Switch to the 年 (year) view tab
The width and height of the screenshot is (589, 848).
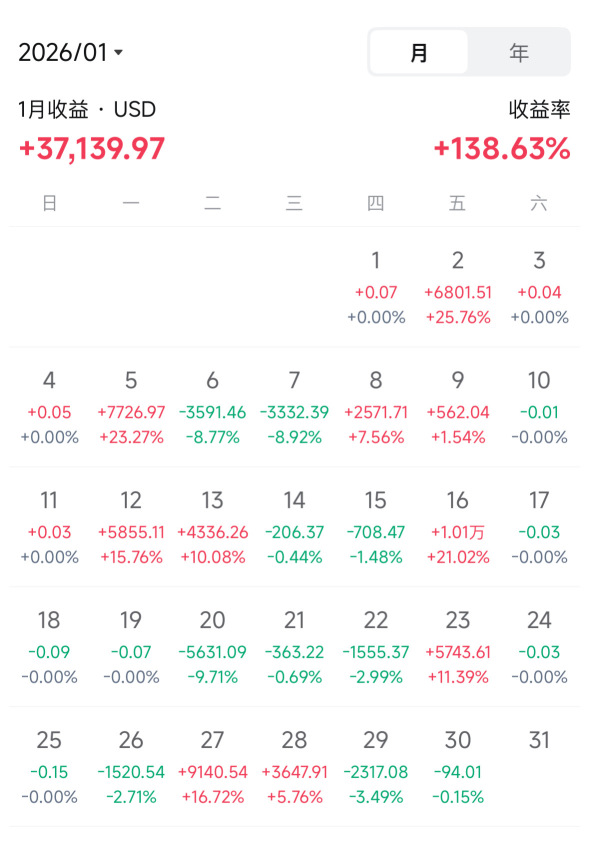coord(518,52)
